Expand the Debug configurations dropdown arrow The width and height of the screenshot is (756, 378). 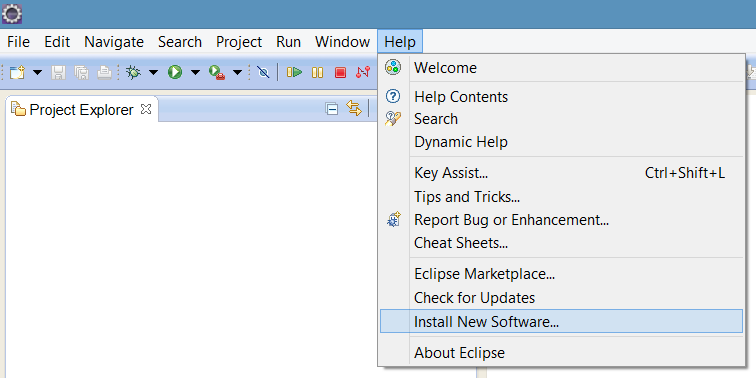(153, 73)
